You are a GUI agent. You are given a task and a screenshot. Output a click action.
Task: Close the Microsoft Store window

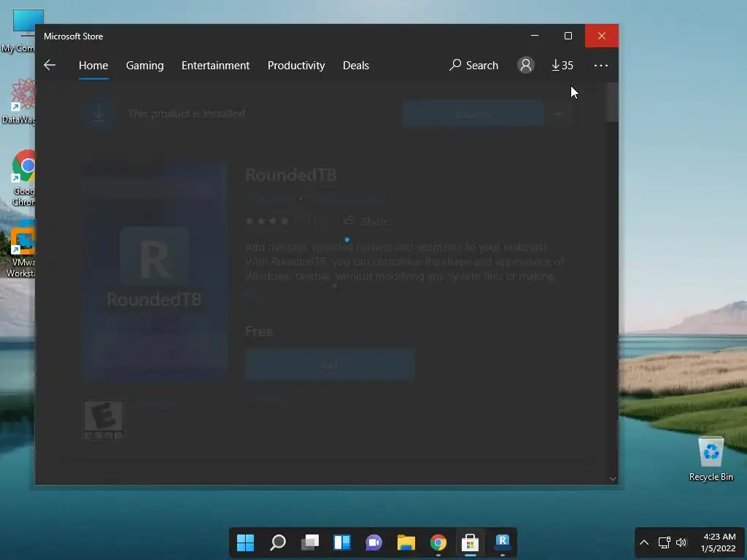[602, 36]
